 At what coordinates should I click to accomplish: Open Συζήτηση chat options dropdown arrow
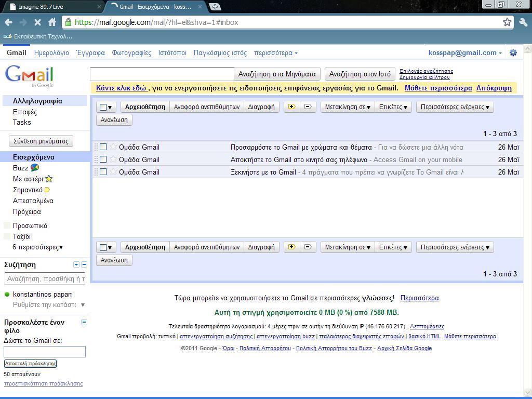pos(76,264)
